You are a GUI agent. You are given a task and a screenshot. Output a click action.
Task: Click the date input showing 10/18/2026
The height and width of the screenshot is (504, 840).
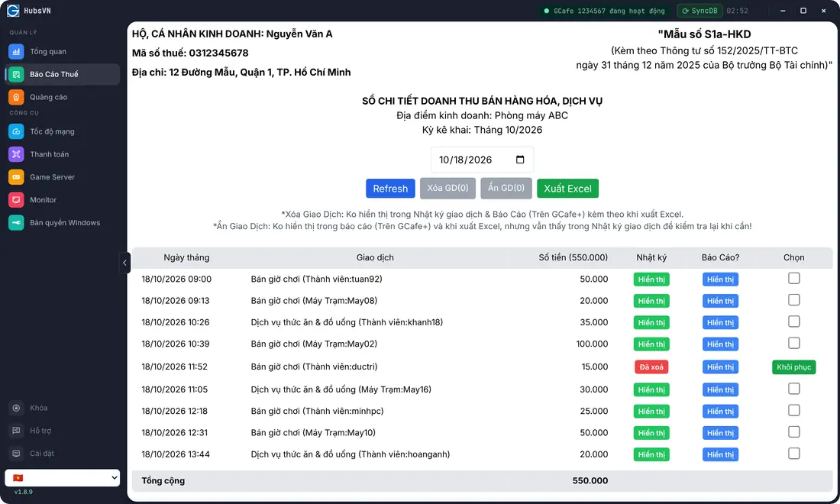tap(482, 160)
